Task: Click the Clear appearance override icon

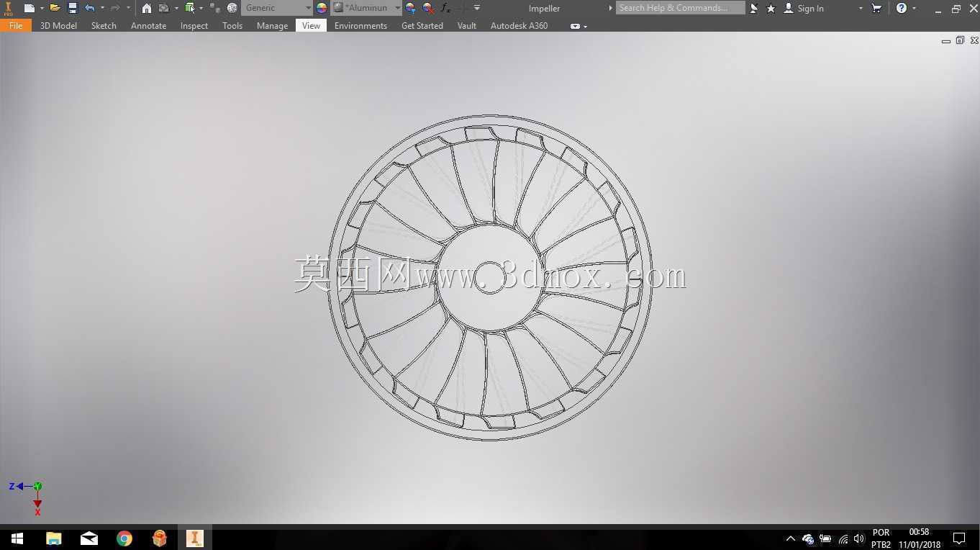Action: pos(428,8)
